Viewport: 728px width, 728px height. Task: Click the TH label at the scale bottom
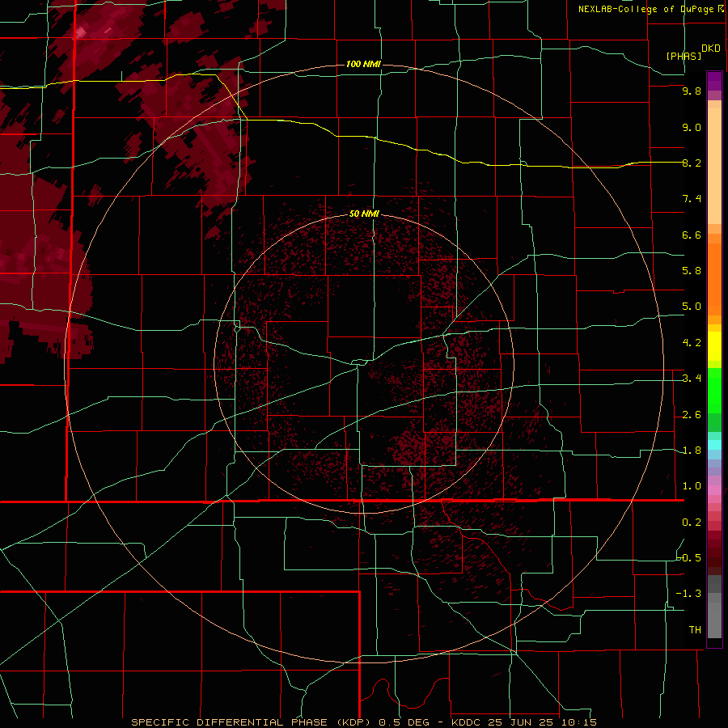point(695,630)
